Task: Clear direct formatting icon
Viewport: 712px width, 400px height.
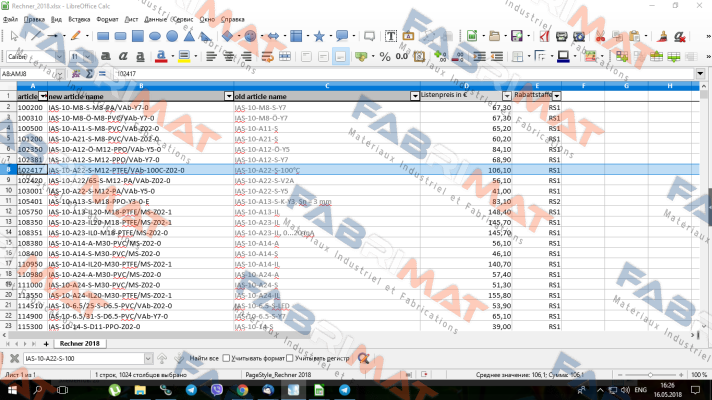Action: coord(680,36)
